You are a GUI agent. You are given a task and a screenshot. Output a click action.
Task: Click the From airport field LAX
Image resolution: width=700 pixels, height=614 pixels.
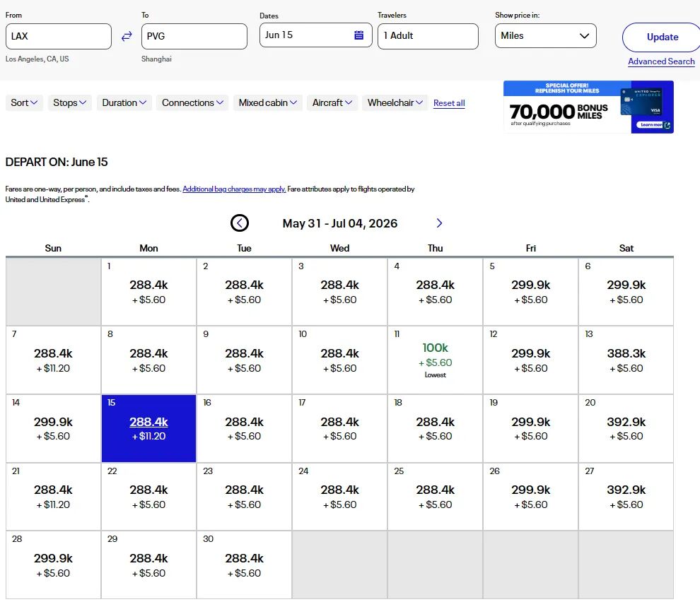pyautogui.click(x=59, y=36)
